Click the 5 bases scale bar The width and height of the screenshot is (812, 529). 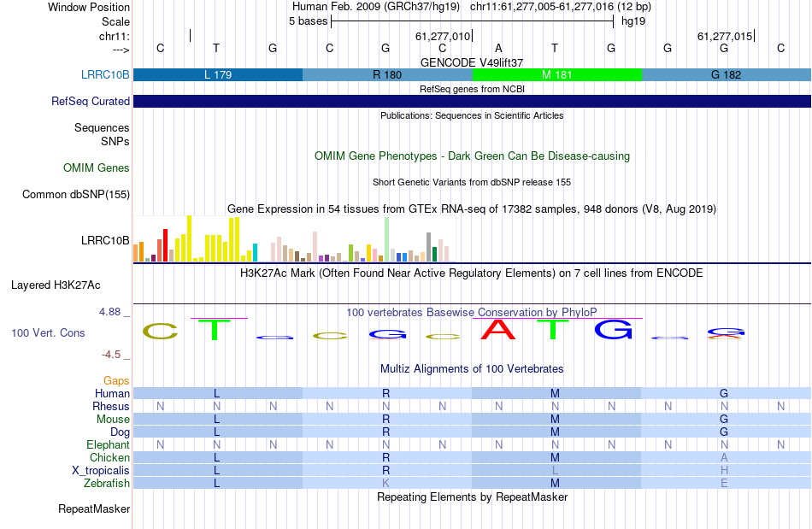point(473,21)
